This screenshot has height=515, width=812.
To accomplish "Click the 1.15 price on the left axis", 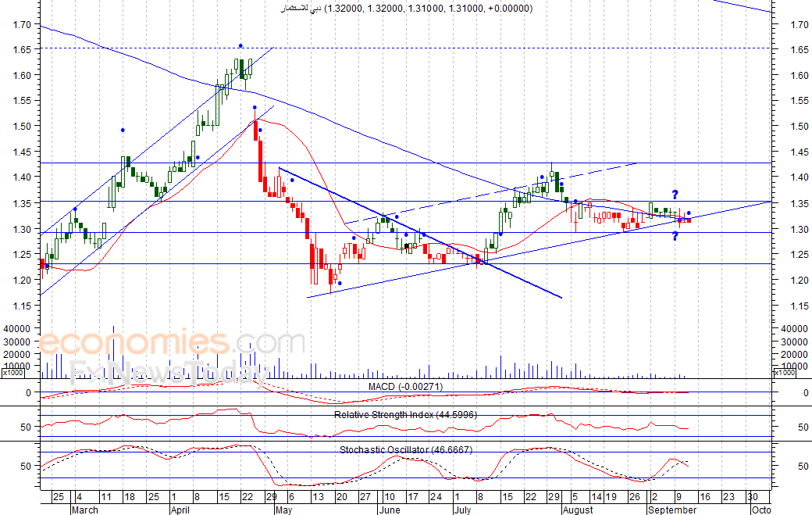I will (x=23, y=306).
